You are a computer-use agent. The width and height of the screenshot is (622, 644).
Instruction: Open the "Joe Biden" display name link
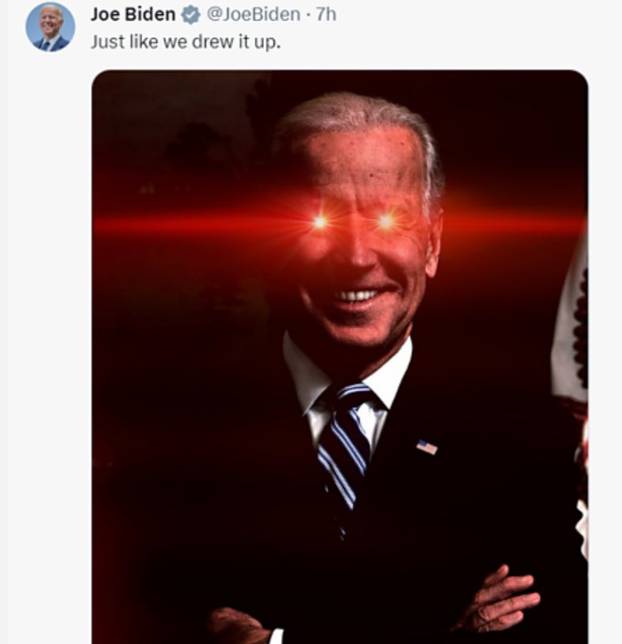(133, 15)
